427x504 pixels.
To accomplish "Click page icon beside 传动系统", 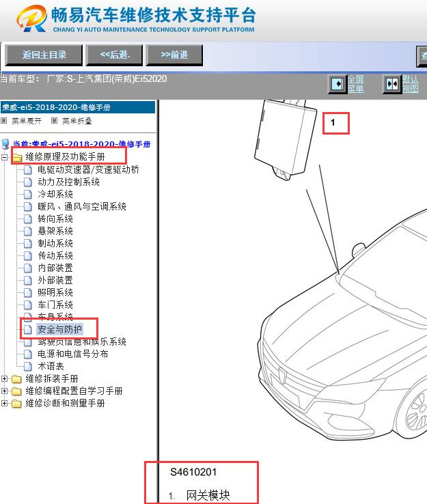I will coord(28,256).
